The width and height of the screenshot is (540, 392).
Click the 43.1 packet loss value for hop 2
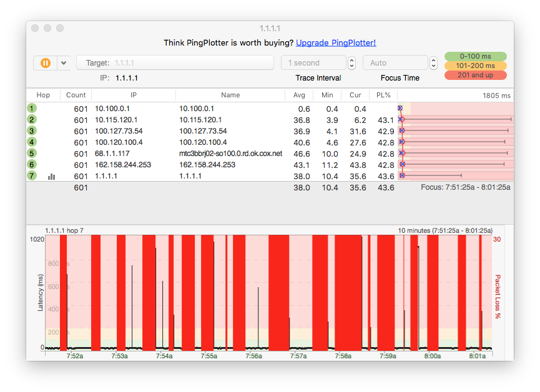pyautogui.click(x=386, y=120)
